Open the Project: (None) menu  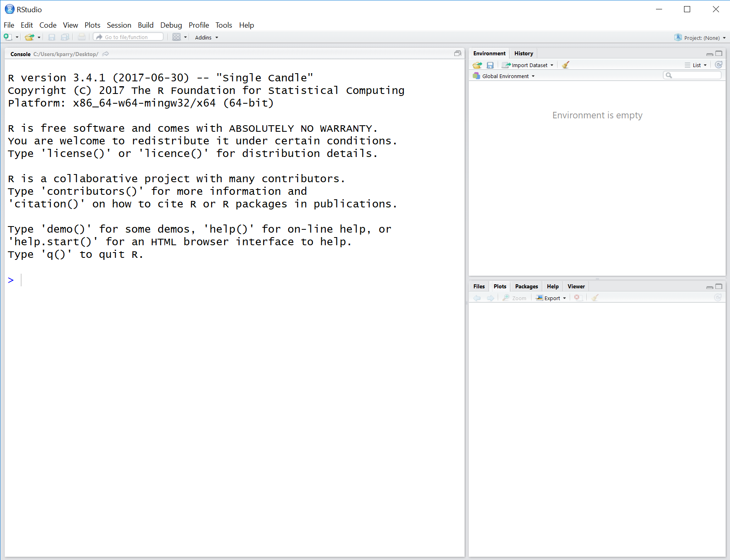pos(705,38)
